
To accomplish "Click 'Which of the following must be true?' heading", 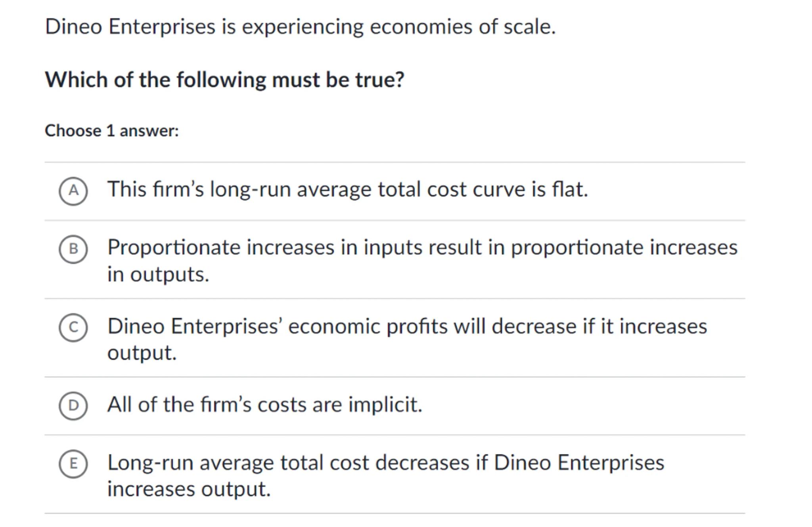I will tap(224, 80).
